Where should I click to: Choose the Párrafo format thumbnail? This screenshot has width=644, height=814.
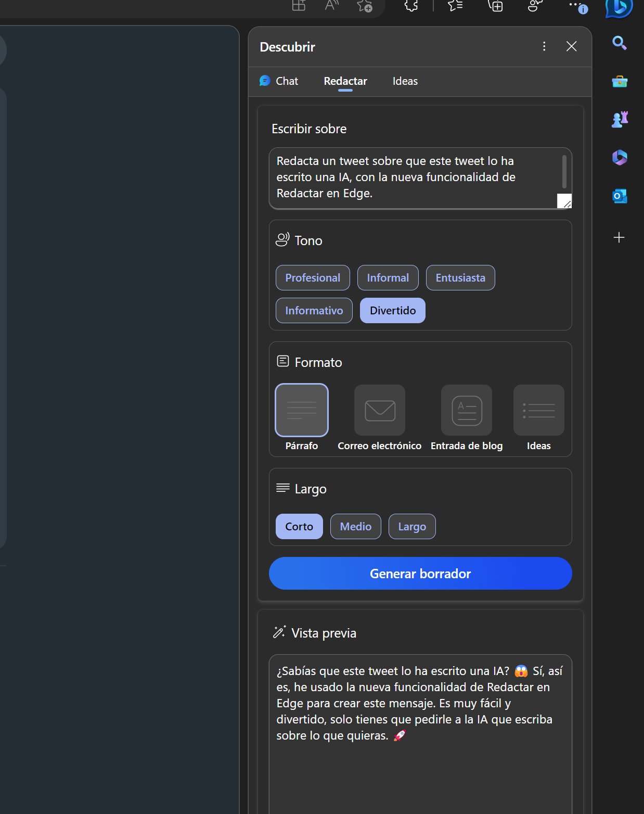point(302,410)
